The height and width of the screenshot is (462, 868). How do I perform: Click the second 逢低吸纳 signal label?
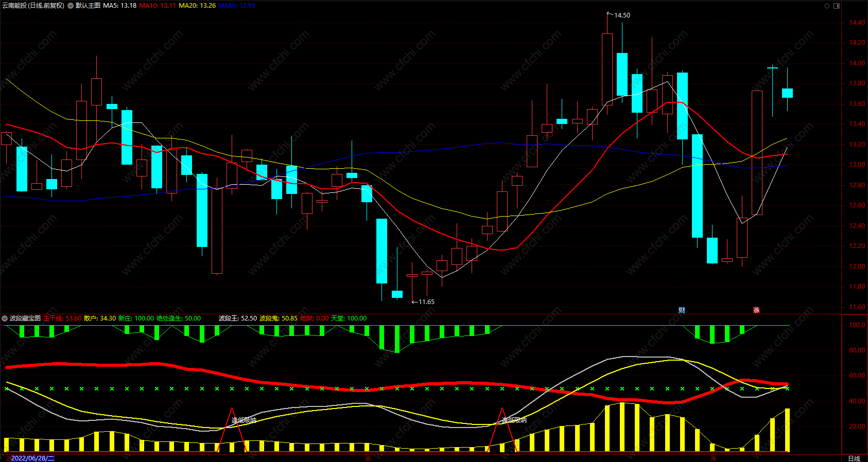point(514,420)
